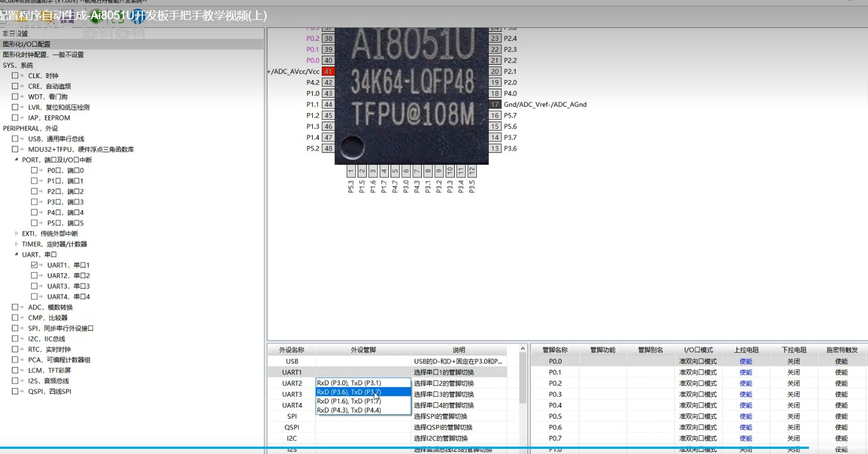The image size is (868, 454).
Task: Select pin 1 box above P5.3
Action: click(351, 171)
